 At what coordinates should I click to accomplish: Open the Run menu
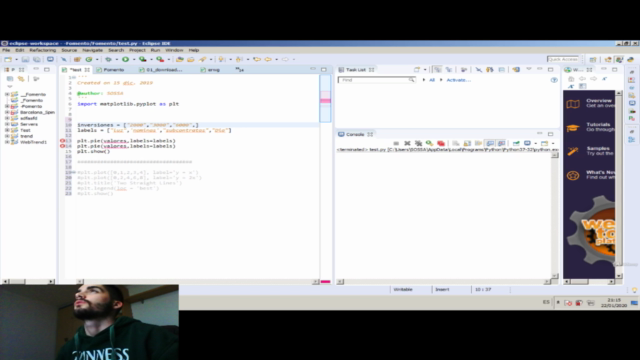point(155,50)
